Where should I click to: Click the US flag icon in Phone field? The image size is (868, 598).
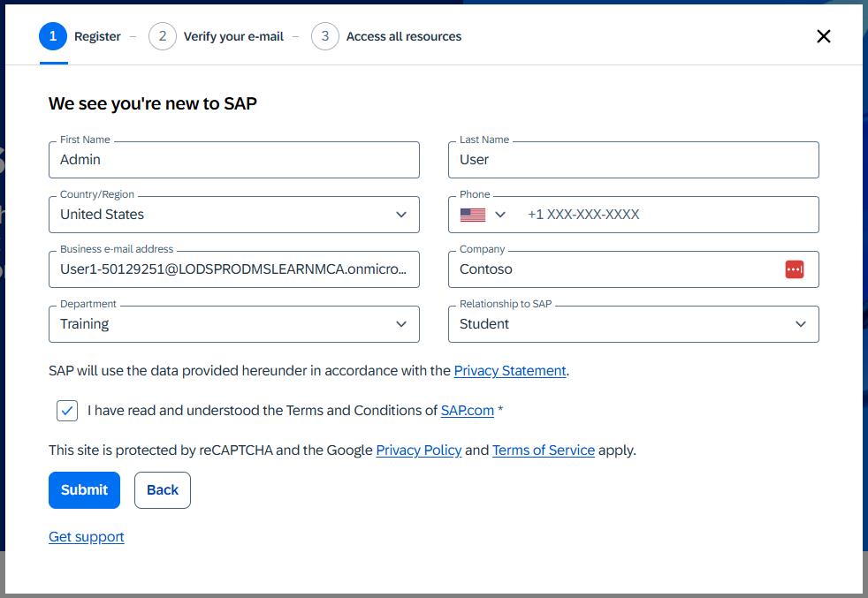click(473, 215)
